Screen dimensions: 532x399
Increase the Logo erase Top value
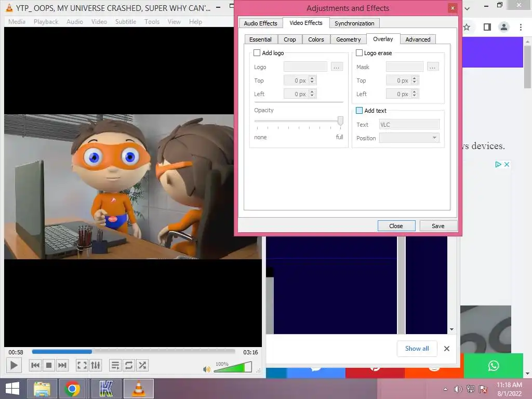414,78
